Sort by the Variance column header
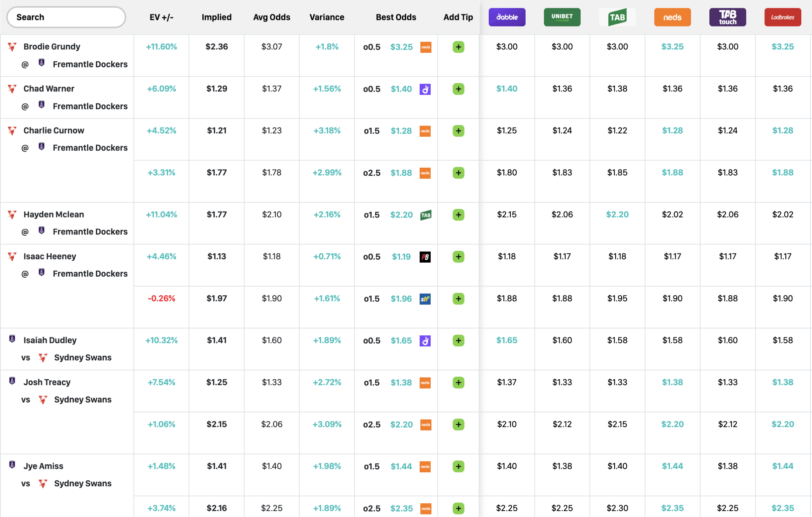 tap(327, 17)
